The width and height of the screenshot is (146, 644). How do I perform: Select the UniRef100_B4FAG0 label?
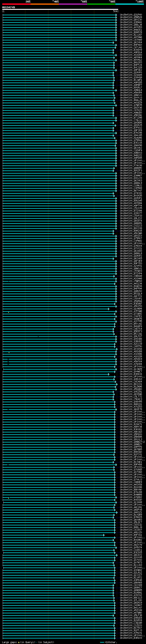coord(131,45)
